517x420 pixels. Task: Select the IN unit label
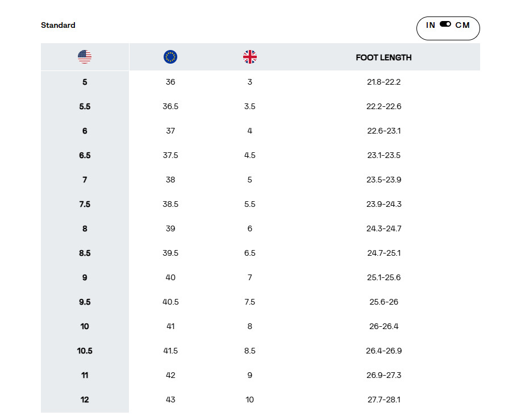point(431,25)
